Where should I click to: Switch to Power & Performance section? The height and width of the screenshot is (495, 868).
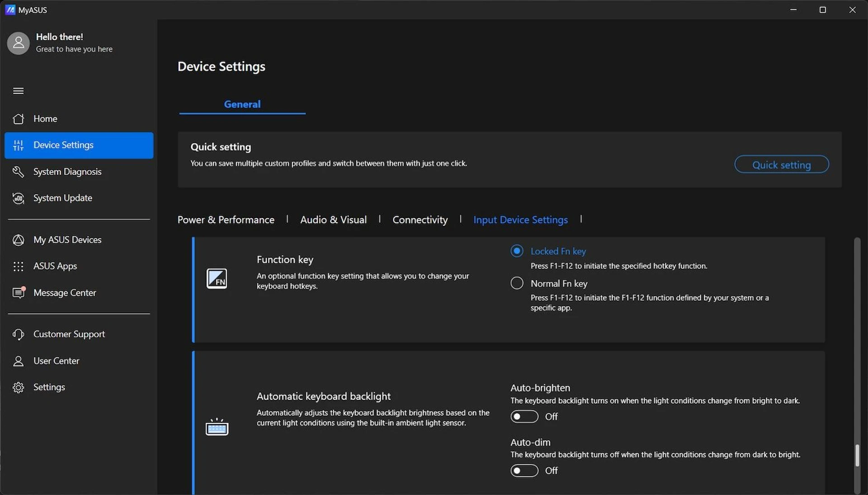pos(226,220)
